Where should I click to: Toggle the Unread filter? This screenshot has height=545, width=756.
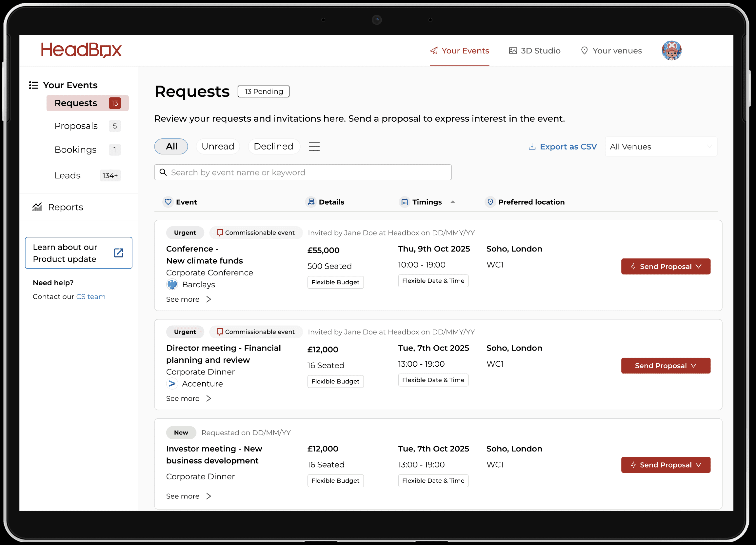pyautogui.click(x=218, y=146)
